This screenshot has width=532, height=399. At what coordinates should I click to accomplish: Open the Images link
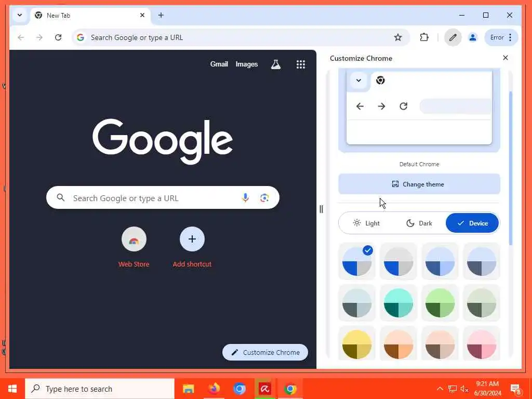coord(247,64)
